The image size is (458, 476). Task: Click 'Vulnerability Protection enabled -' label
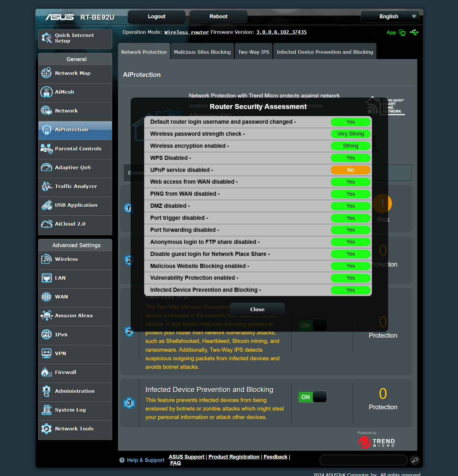(x=194, y=278)
